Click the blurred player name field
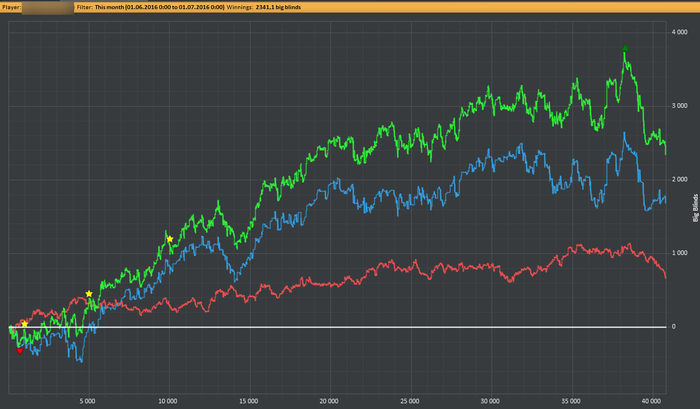Viewport: 700px width, 409px height. click(x=48, y=8)
